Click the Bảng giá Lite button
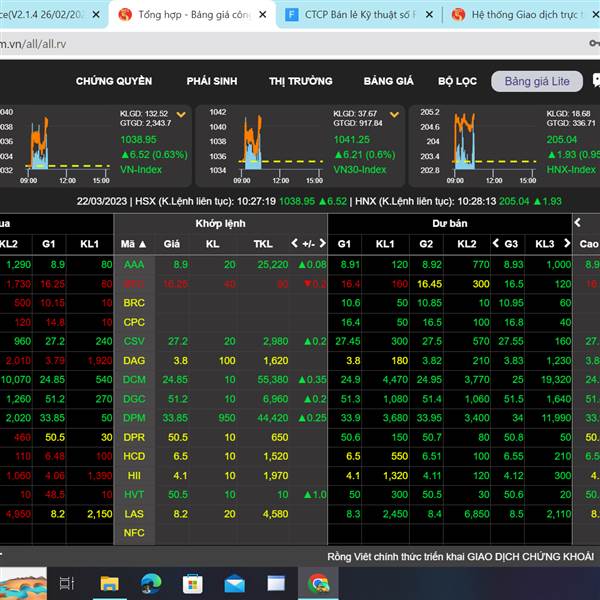The image size is (600, 600). coord(537,81)
